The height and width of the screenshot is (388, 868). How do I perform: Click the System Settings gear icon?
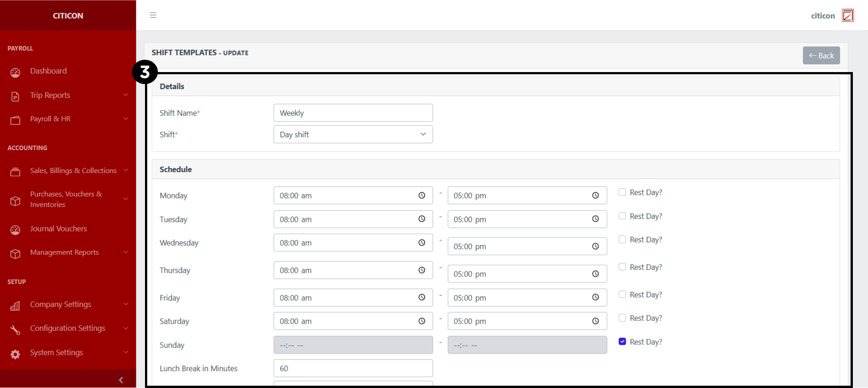(15, 354)
